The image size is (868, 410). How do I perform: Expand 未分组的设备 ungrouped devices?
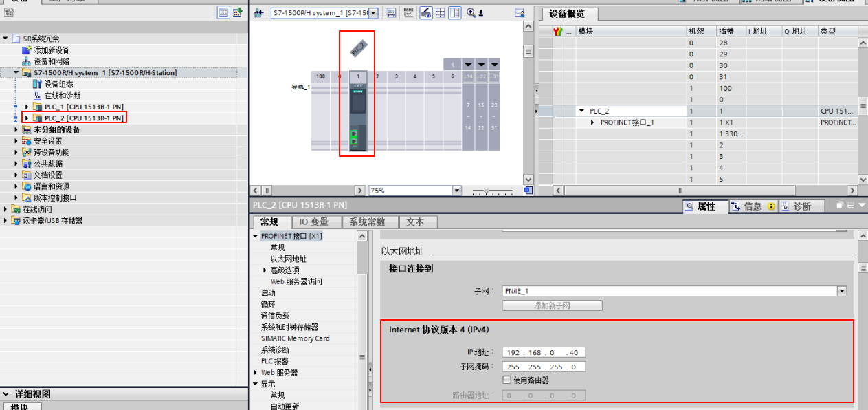point(16,129)
